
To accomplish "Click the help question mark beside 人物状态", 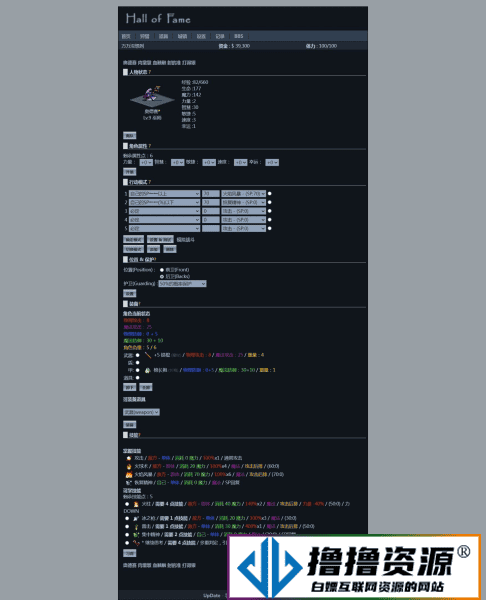I will (x=150, y=72).
